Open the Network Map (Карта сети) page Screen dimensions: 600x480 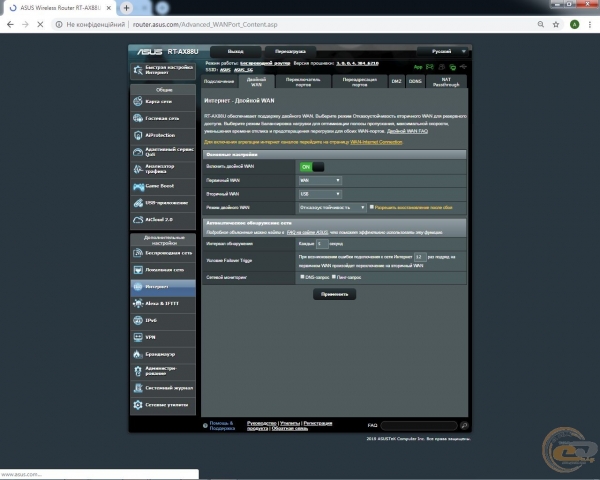click(163, 101)
